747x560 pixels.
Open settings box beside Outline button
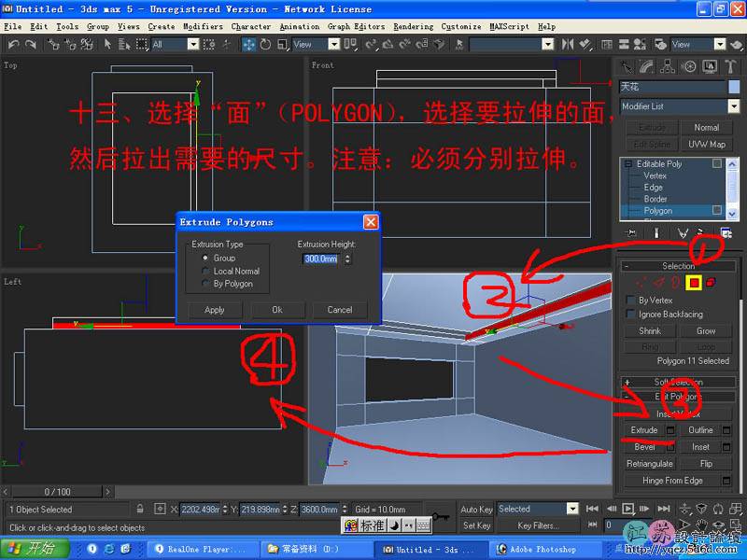726,430
